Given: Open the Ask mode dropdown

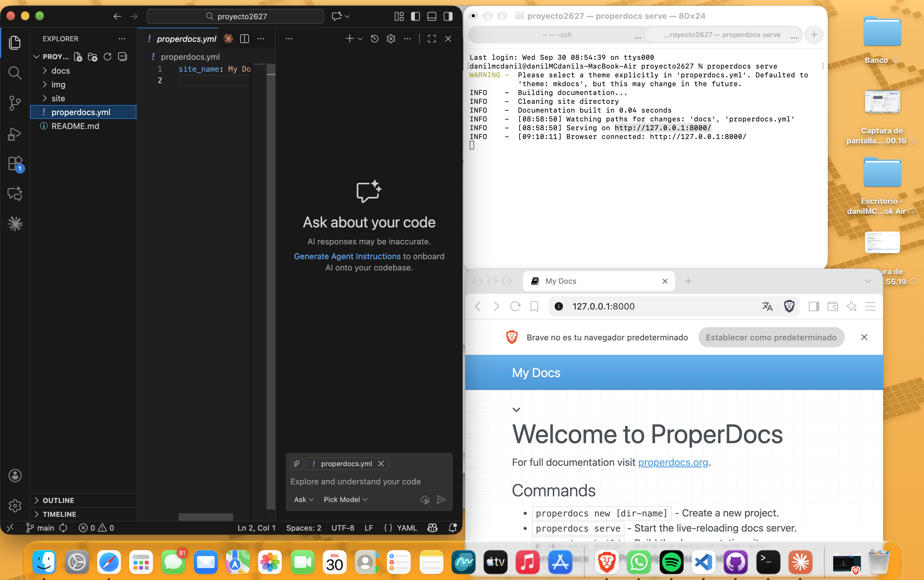Looking at the screenshot, I should pyautogui.click(x=304, y=499).
